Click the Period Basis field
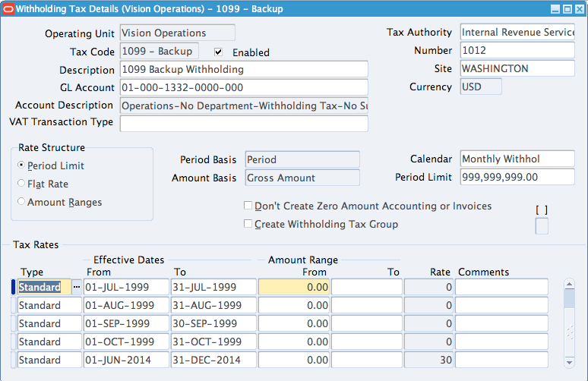 click(302, 159)
